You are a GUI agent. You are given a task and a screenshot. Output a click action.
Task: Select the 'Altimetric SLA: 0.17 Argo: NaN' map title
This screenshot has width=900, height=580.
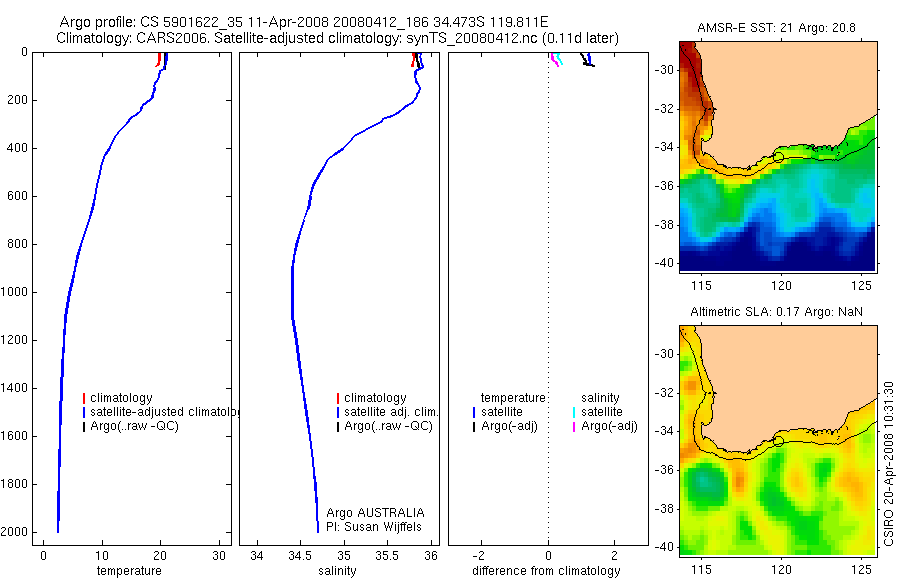point(776,312)
